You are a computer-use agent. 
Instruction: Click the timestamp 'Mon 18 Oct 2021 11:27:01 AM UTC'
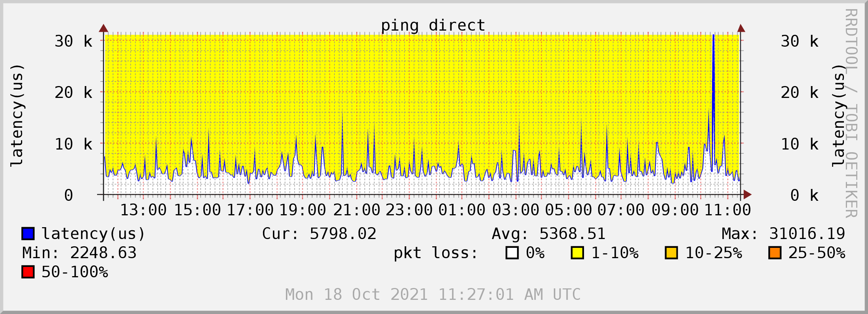[433, 294]
